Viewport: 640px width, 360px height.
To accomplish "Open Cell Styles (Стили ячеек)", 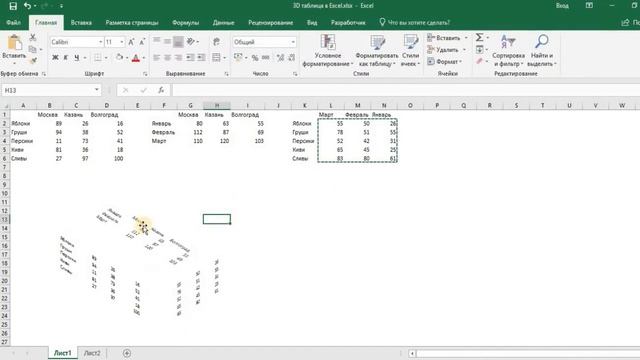I will click(x=410, y=51).
